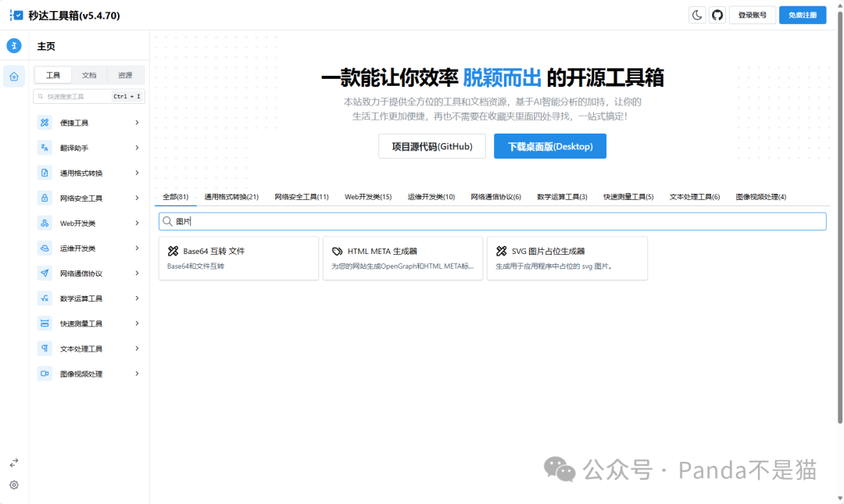Click the 网络通信协议 paper-plane icon

click(45, 273)
